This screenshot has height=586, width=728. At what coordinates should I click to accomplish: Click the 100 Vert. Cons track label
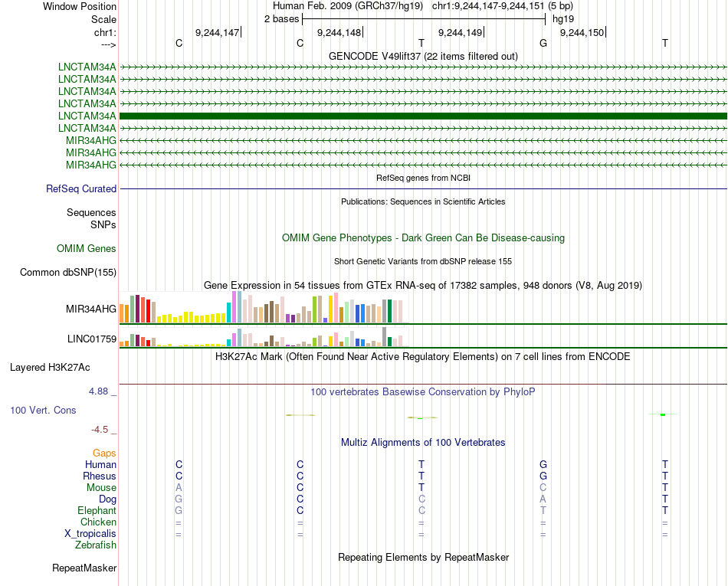pyautogui.click(x=43, y=410)
